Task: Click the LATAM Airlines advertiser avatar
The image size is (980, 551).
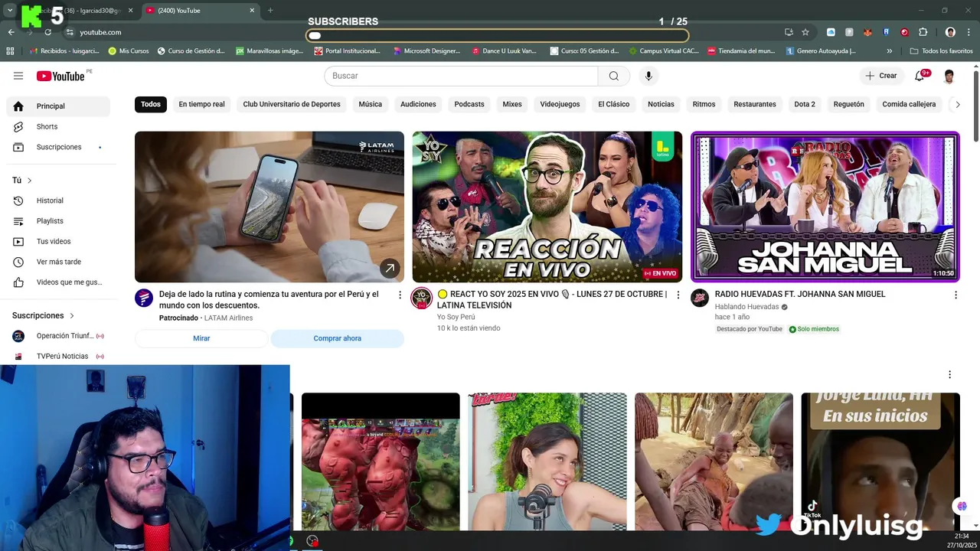Action: pos(144,298)
